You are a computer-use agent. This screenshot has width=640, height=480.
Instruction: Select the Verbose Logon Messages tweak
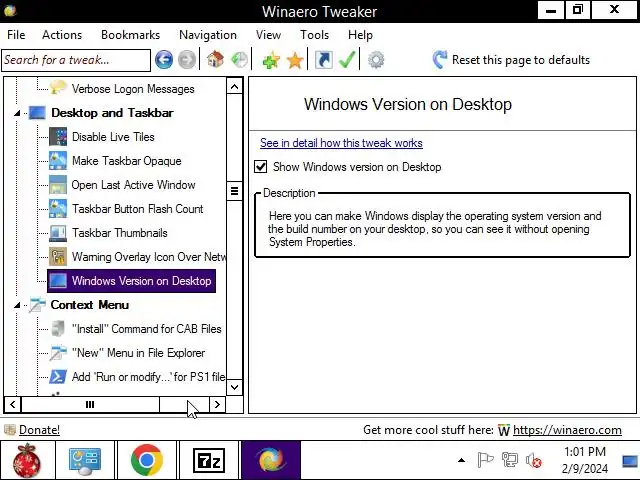pos(133,89)
